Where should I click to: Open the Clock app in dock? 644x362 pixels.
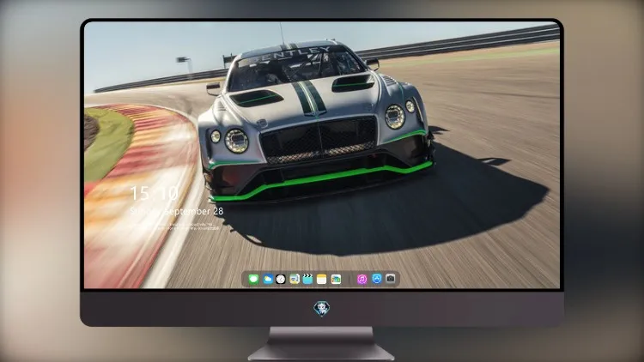281,279
